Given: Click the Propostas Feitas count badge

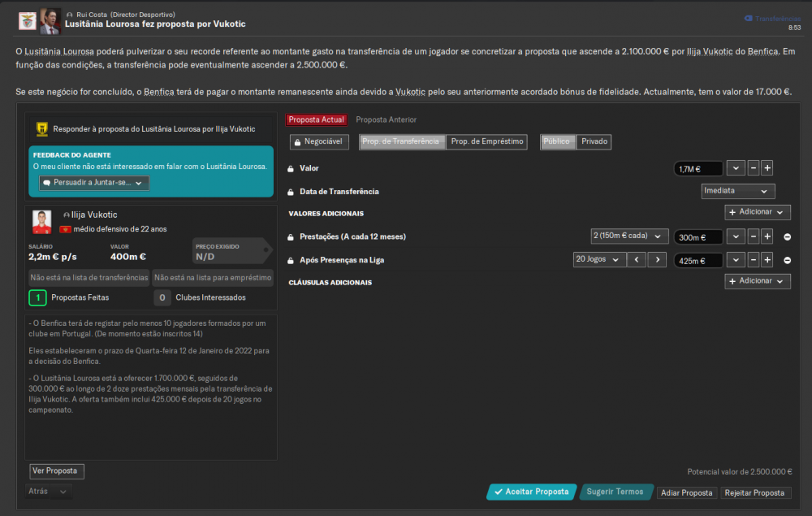Looking at the screenshot, I should (38, 298).
